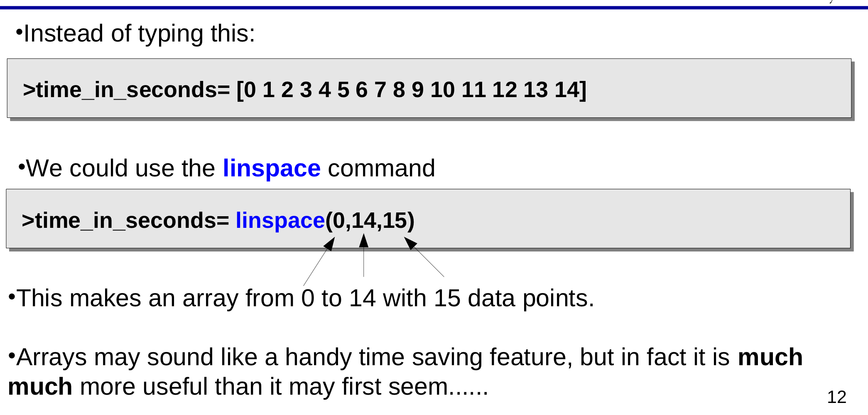
Task: Click "15 data points." text
Action: (x=514, y=298)
